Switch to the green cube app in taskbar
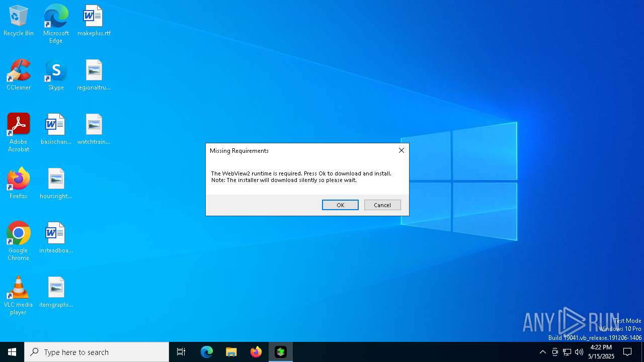644x362 pixels. [x=281, y=352]
